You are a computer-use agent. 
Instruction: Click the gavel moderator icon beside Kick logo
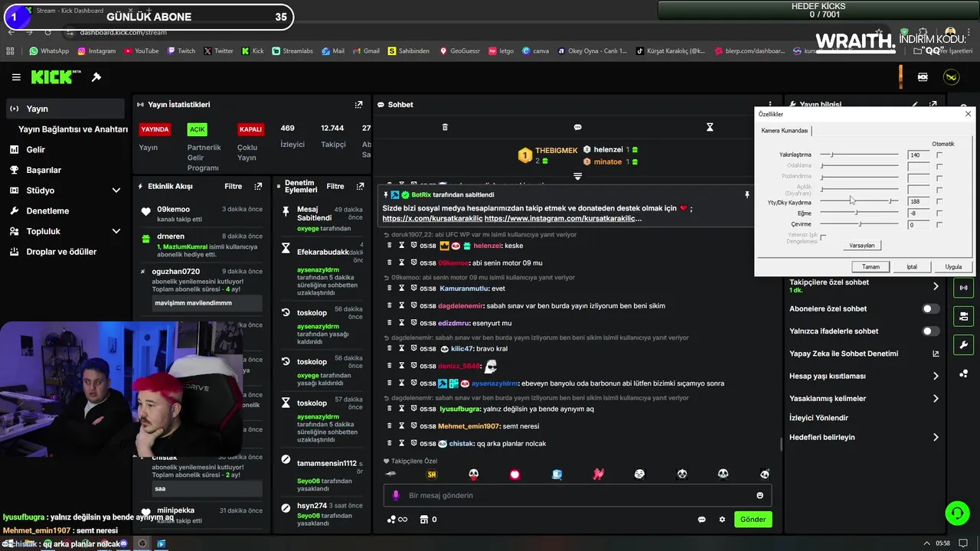96,77
